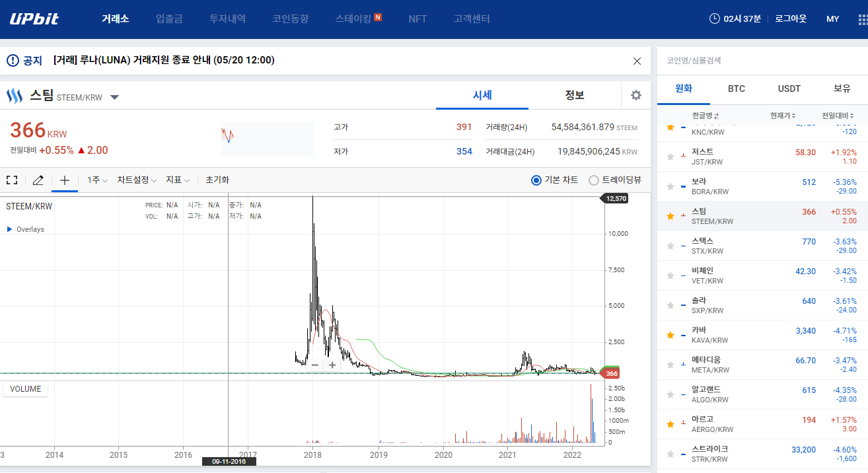Favorite star for KNC/KRW row
The image size is (868, 473).
pos(670,127)
